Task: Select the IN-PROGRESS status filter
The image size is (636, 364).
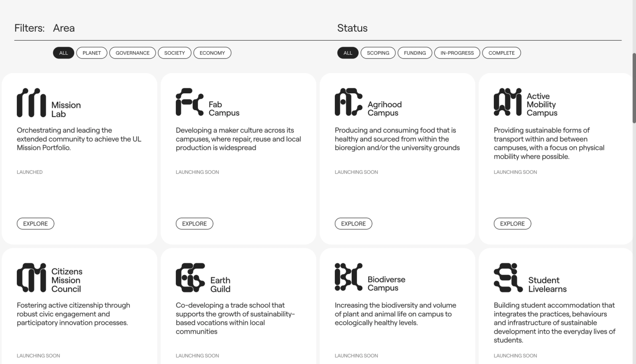Action: click(457, 53)
